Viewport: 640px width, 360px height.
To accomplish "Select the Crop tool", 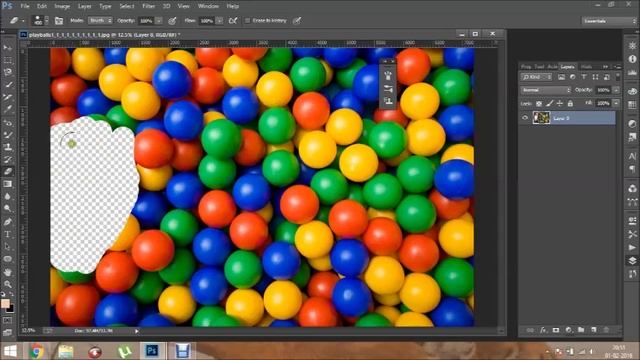I will click(7, 97).
